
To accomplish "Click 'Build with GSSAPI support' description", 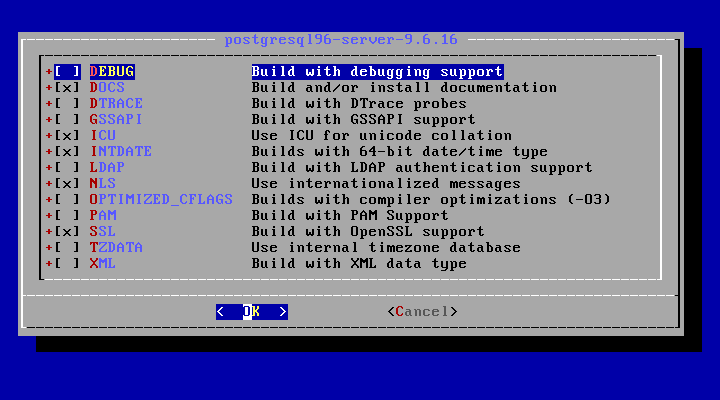I will pyautogui.click(x=364, y=119).
